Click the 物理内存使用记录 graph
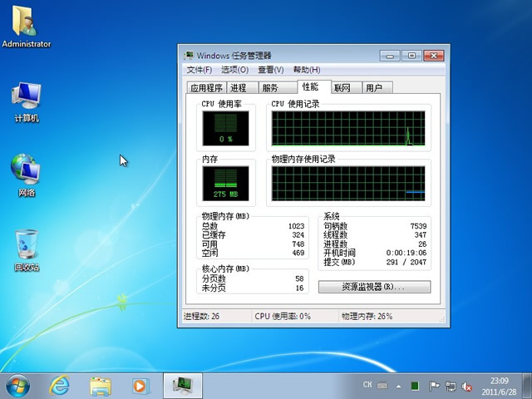Image resolution: width=532 pixels, height=399 pixels. (348, 183)
